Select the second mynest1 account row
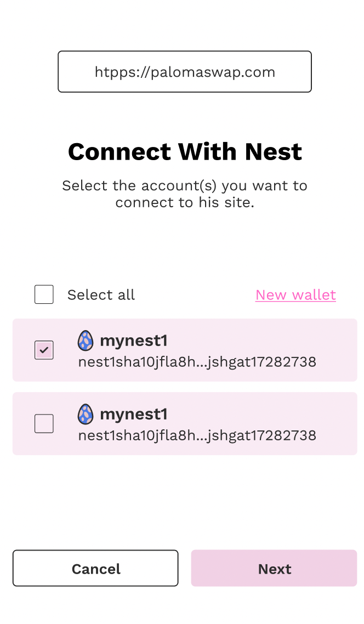364x624 pixels. [184, 423]
